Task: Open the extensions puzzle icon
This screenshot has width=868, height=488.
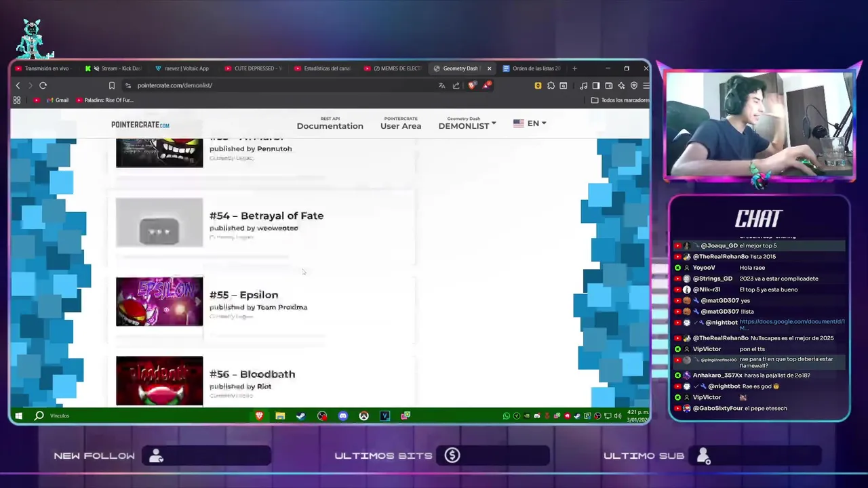Action: (x=551, y=85)
